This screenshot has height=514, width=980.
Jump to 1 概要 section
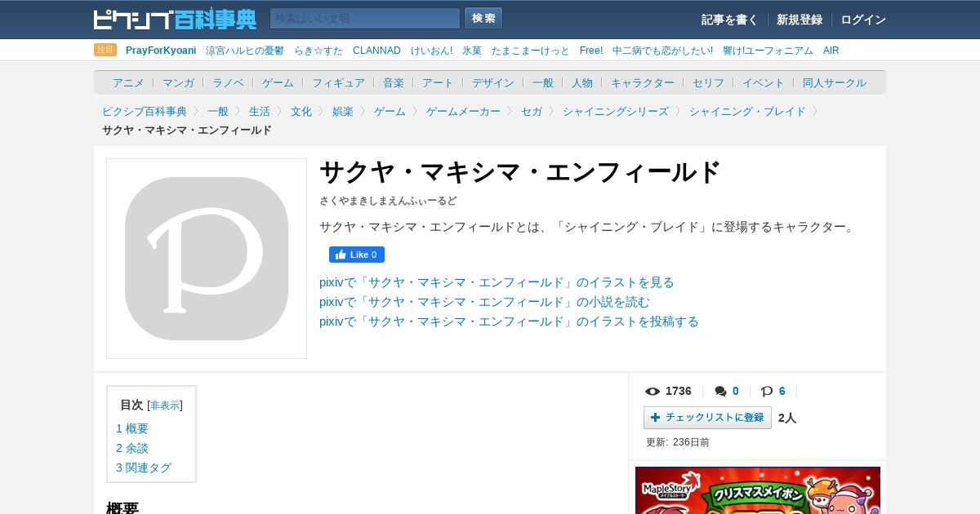[132, 428]
